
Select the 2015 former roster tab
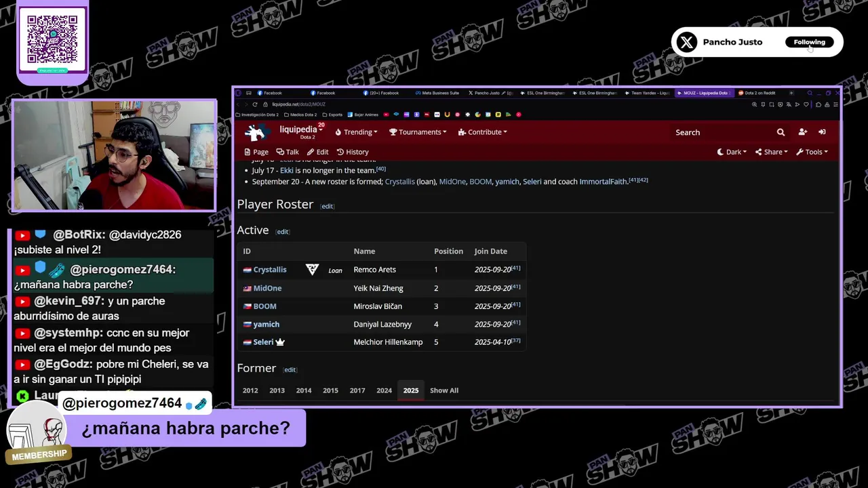pos(330,390)
